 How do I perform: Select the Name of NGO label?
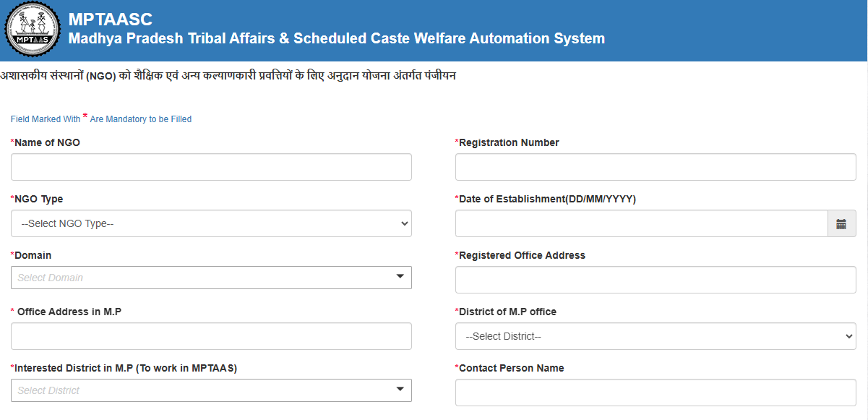[x=45, y=142]
